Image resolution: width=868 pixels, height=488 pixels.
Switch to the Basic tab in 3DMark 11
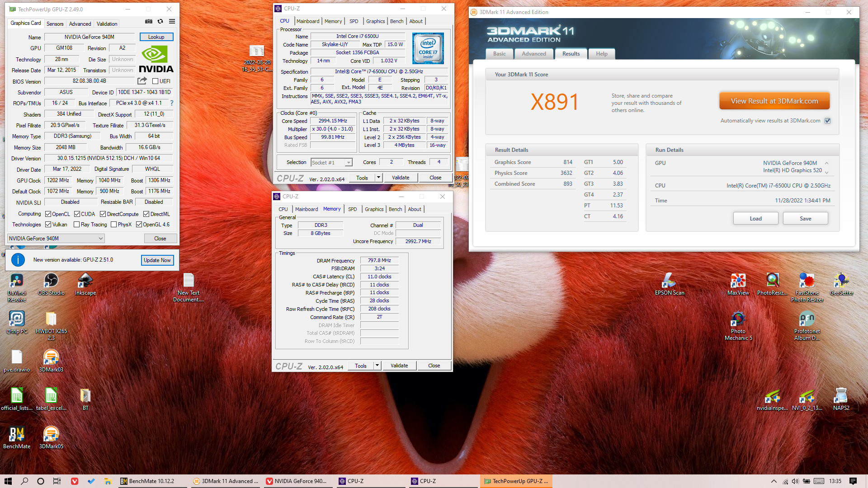500,54
